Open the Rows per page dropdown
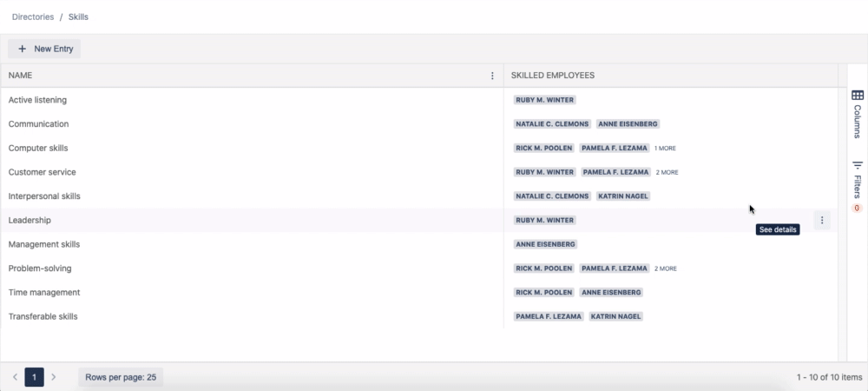868x391 pixels. tap(121, 377)
